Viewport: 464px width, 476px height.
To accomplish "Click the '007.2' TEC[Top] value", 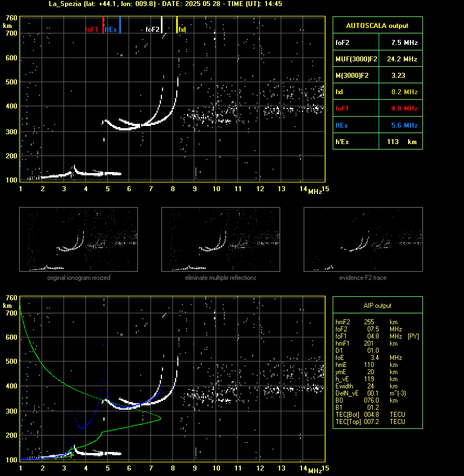I will point(372,422).
